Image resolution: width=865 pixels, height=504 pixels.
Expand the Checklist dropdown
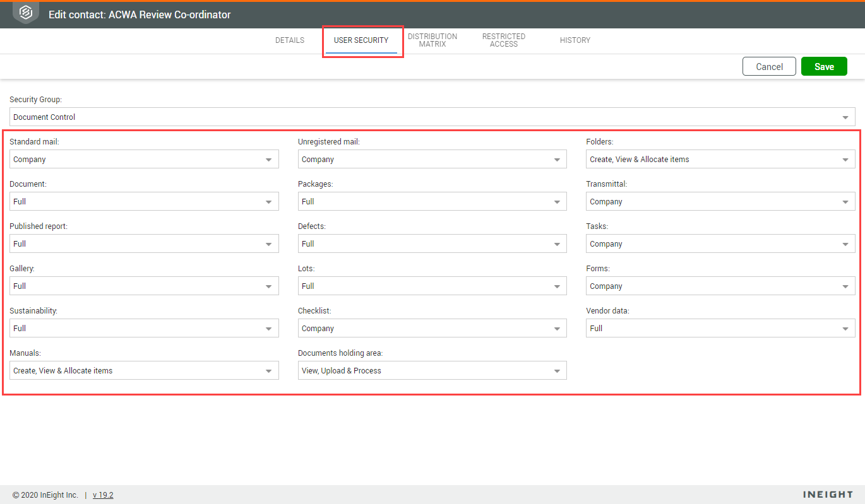click(x=432, y=329)
